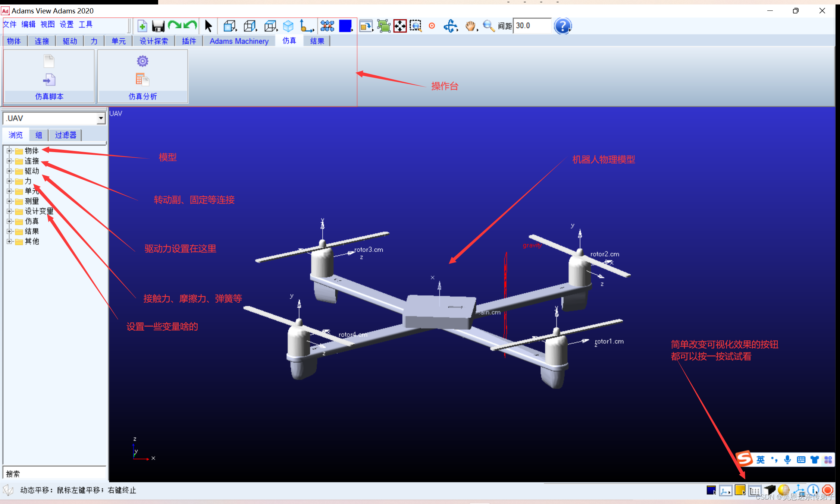
Task: Open the .UAV model selector dropdown
Action: pyautogui.click(x=100, y=118)
